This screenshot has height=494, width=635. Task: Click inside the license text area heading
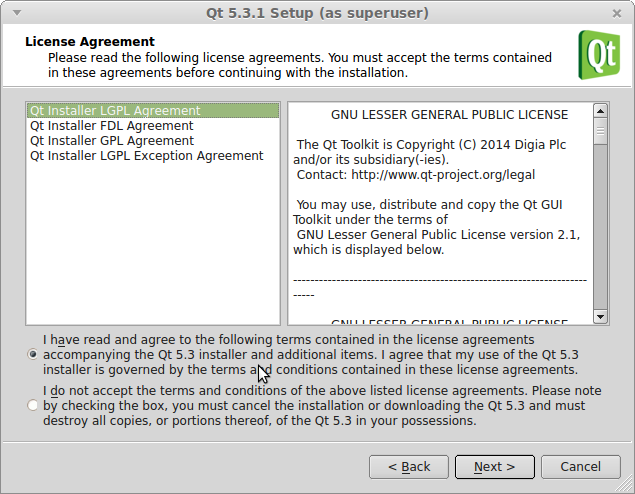pos(450,115)
